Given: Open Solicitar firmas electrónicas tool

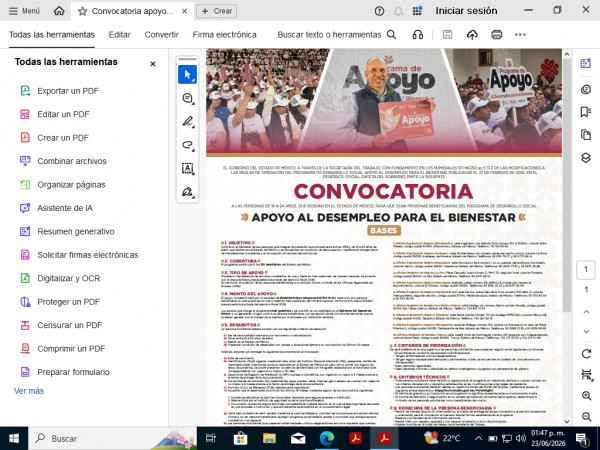Looking at the screenshot, I should (79, 255).
